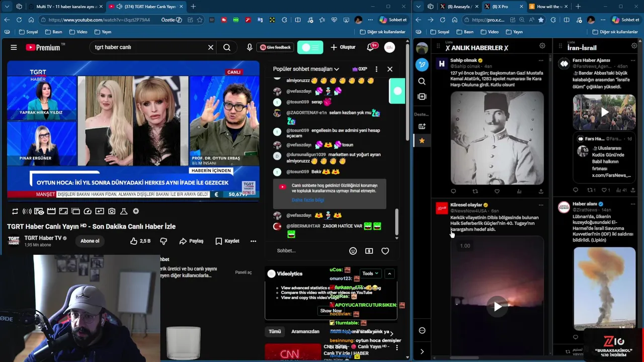Select the Tümü filter chip
This screenshot has height=362, width=644.
click(x=275, y=331)
